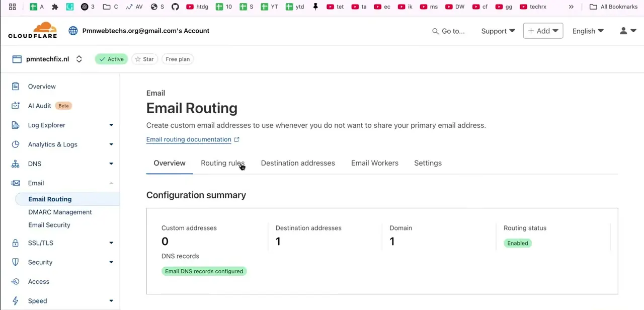Image resolution: width=644 pixels, height=310 pixels.
Task: Click the 'Configuration summary' heading
Action: tap(196, 195)
